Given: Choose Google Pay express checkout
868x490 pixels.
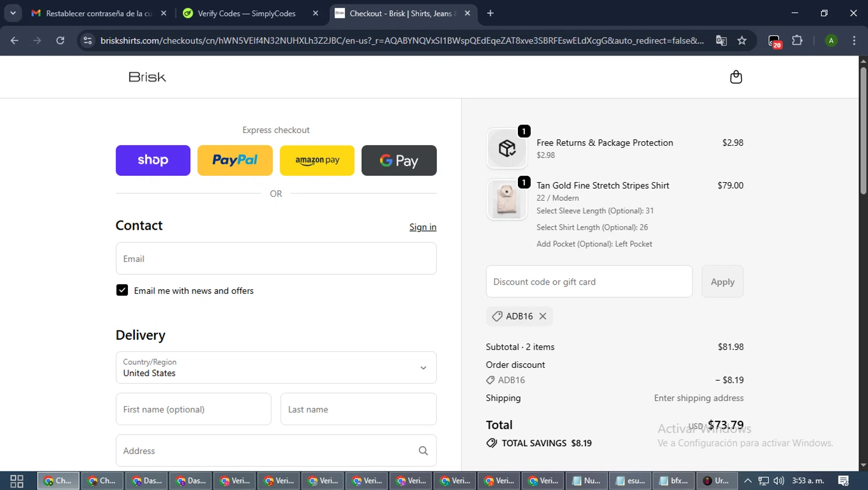Looking at the screenshot, I should tap(399, 160).
